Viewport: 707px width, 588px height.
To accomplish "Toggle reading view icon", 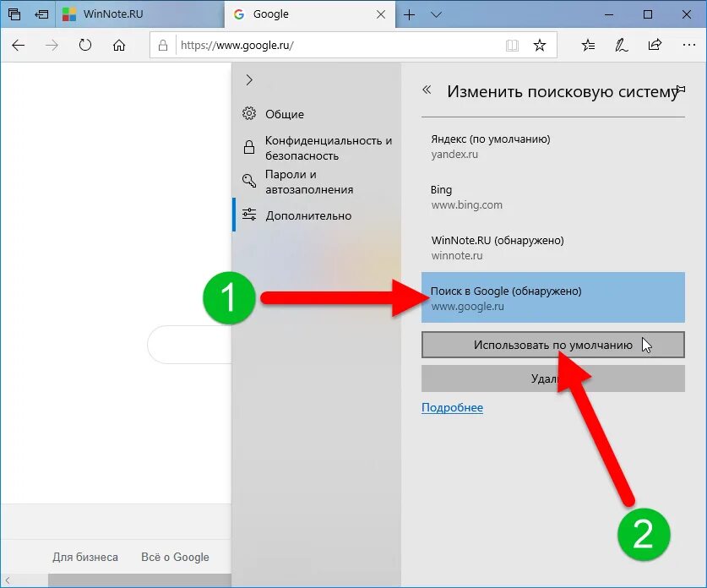I will coord(512,45).
